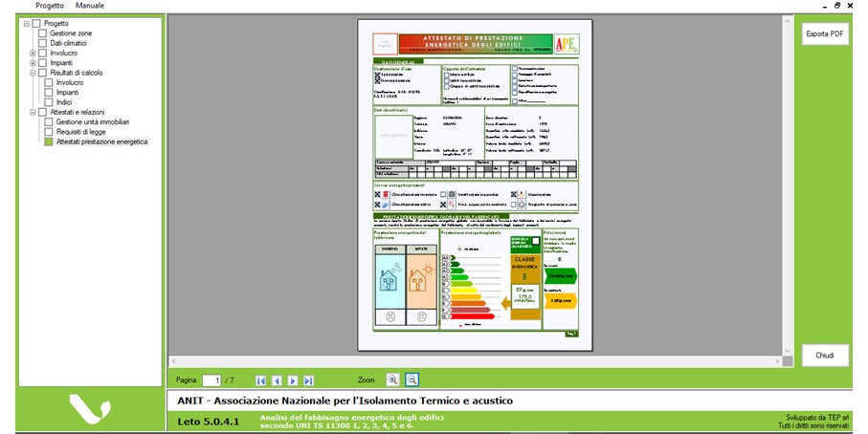Check the Requisiti di legge box

[49, 132]
